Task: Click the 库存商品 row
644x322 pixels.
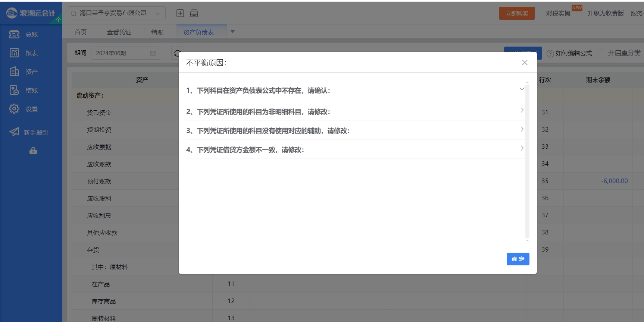Action: [104, 301]
